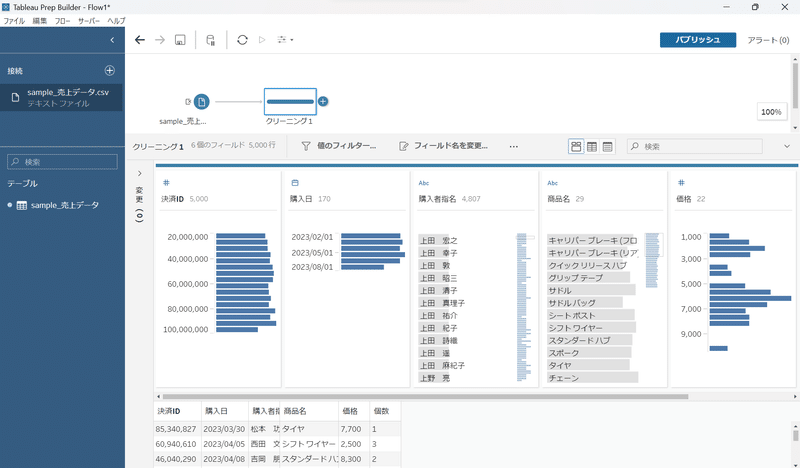
Task: Change date type icon of 購入日
Action: [295, 183]
